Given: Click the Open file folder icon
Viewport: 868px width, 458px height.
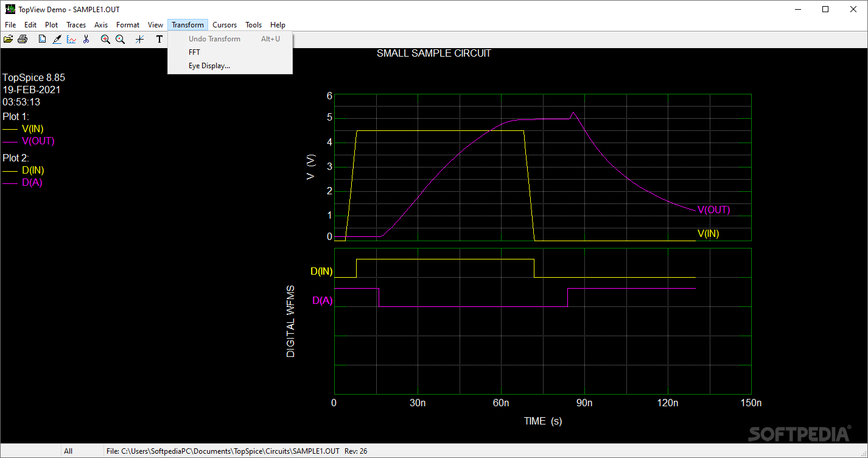Looking at the screenshot, I should point(8,39).
